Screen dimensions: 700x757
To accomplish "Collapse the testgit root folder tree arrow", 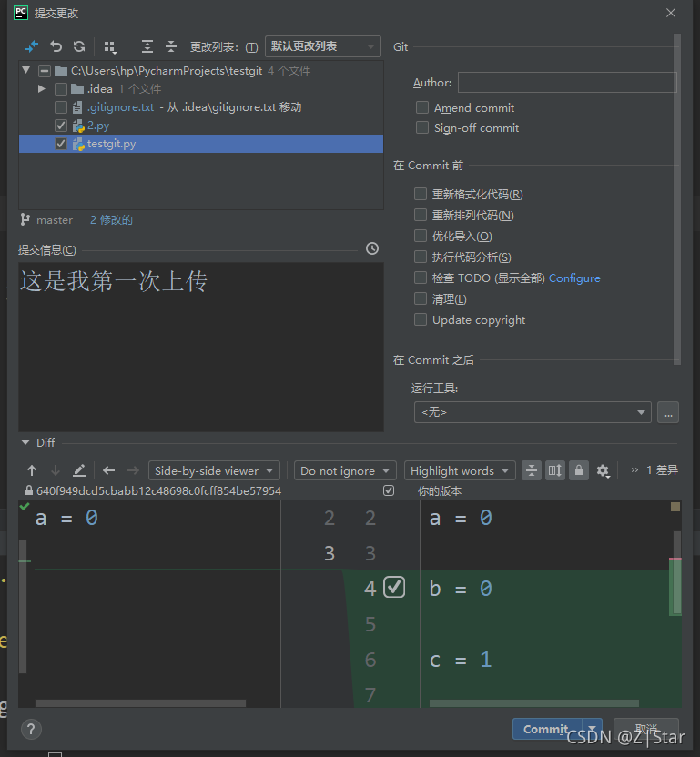I will 26,70.
